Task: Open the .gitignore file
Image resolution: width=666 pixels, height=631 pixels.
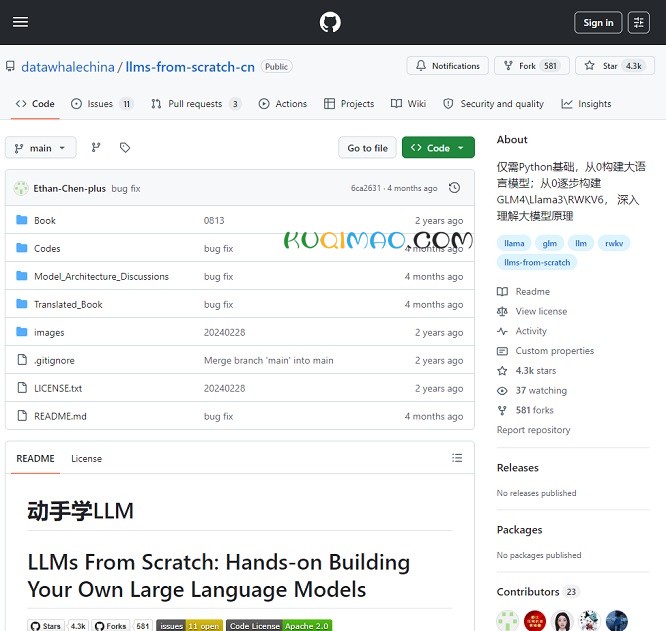Action: pos(54,361)
